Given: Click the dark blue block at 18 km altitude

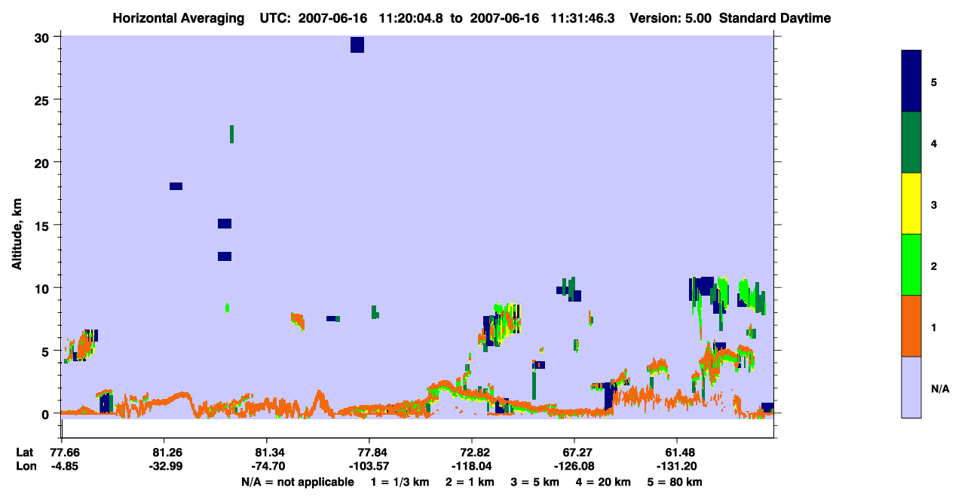Looking at the screenshot, I should (x=176, y=186).
